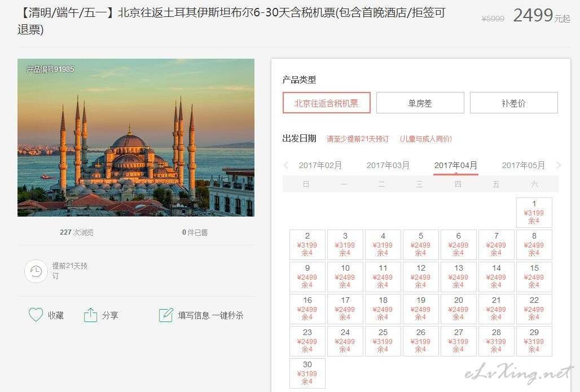Choose April 15 departure date

click(x=534, y=276)
